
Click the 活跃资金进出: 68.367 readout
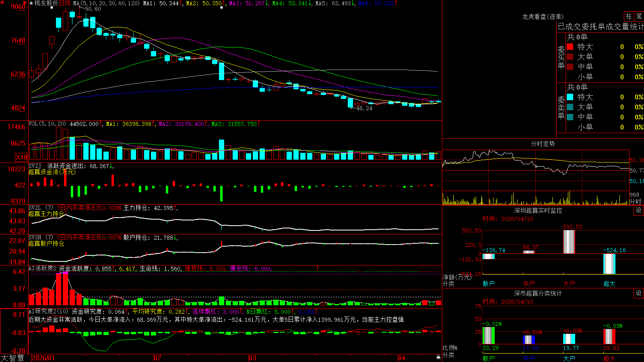click(78, 166)
